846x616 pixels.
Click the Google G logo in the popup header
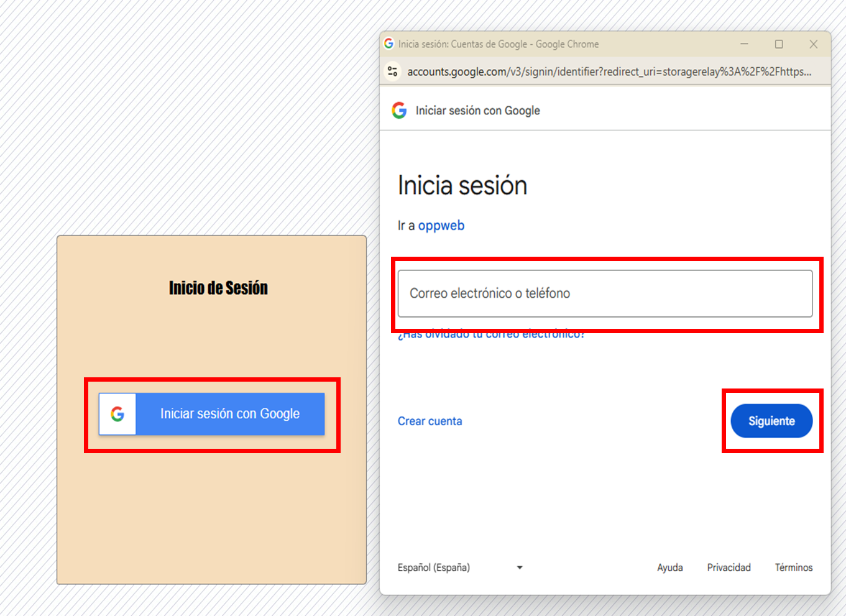click(399, 111)
